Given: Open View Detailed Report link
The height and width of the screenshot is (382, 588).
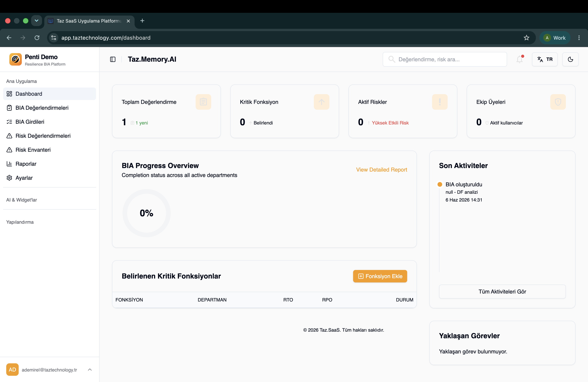Looking at the screenshot, I should point(381,170).
